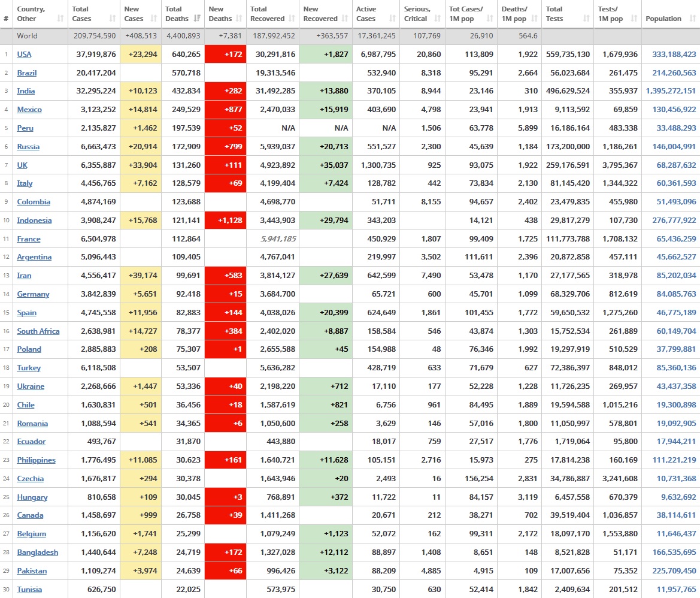This screenshot has height=598, width=700.
Task: Open the Peru country link
Action: 25,128
